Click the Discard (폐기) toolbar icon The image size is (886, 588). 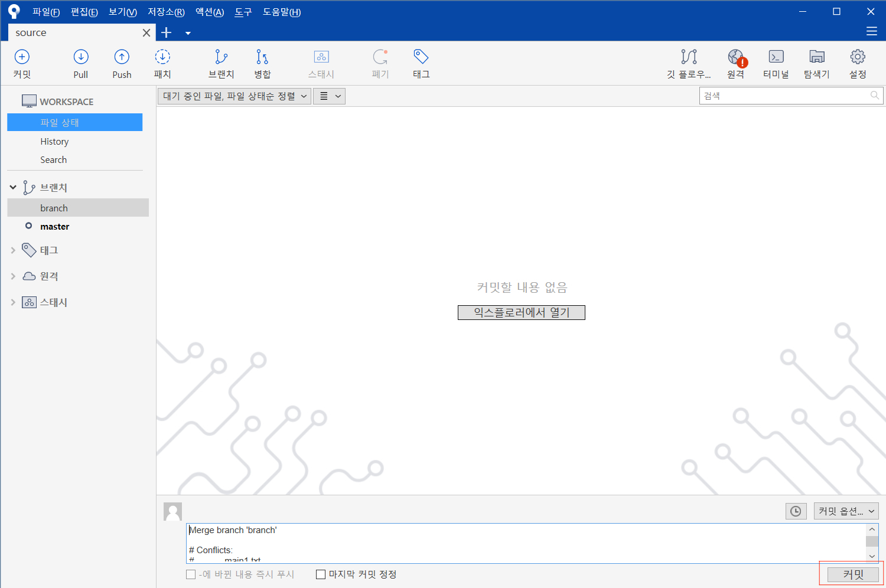click(380, 57)
